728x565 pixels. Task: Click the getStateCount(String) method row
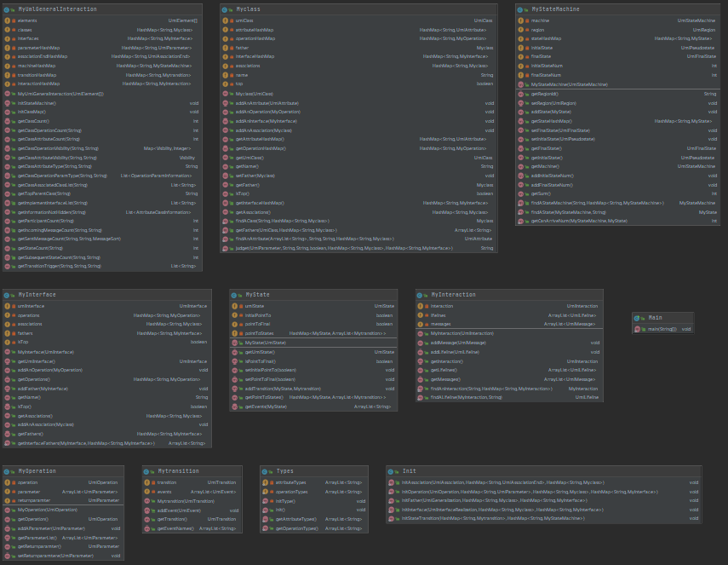[x=102, y=248]
